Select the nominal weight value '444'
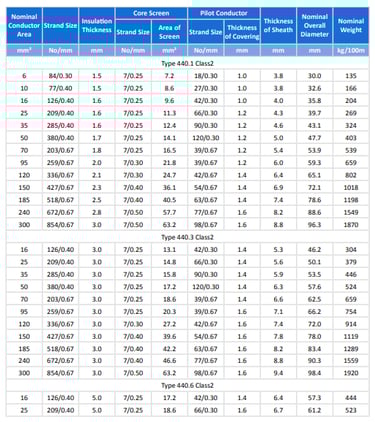Screen dimensions: 375x422 (351, 398)
